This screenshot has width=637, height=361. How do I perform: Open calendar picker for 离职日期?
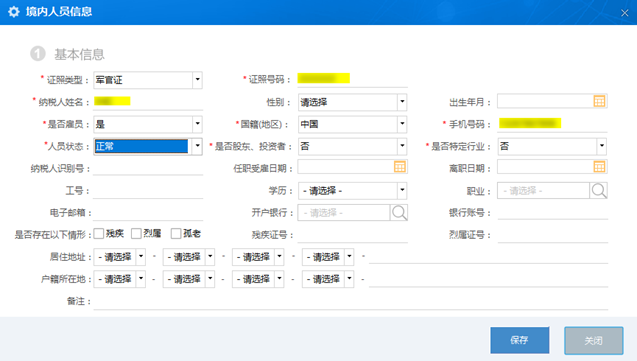point(599,166)
